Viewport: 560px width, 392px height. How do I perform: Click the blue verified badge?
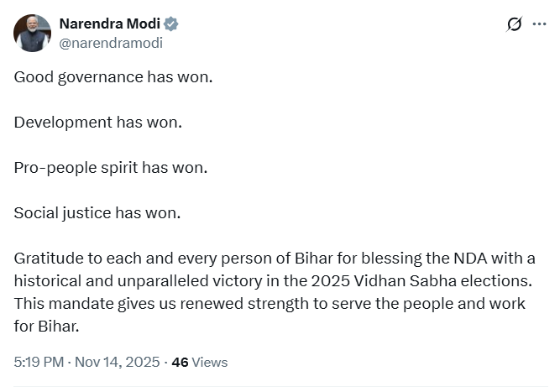click(171, 24)
